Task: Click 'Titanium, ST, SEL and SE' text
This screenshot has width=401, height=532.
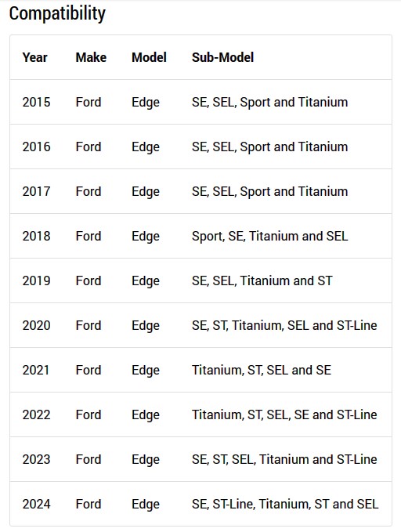Action: (262, 370)
